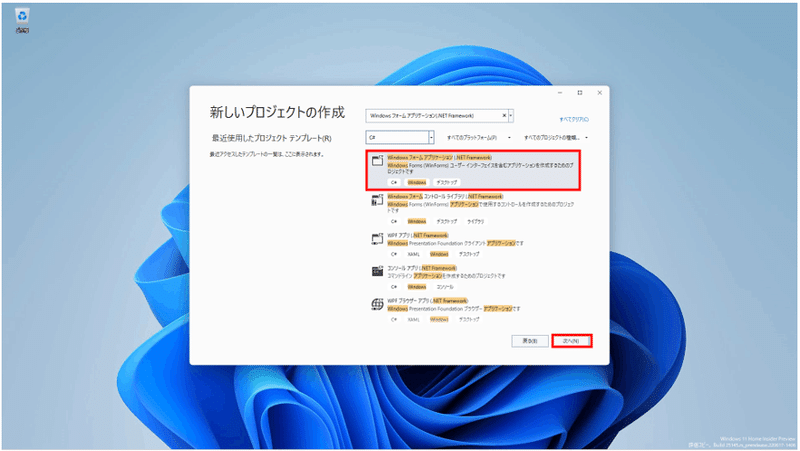The width and height of the screenshot is (800, 451).
Task: Click the 新しいプロジェクトの作成 dialog title
Action: [x=277, y=112]
